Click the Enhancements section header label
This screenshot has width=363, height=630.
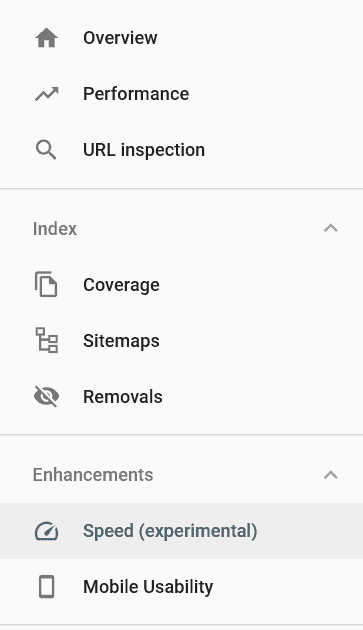[x=93, y=475]
